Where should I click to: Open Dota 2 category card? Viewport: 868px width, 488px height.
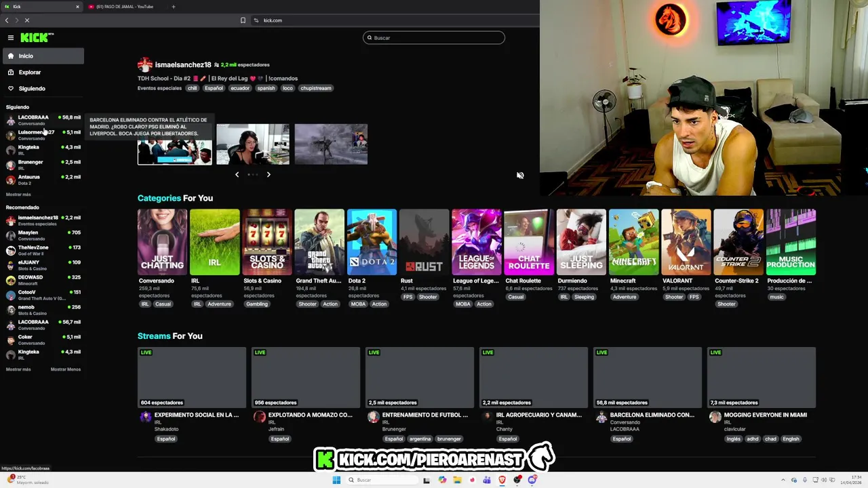[x=372, y=242]
